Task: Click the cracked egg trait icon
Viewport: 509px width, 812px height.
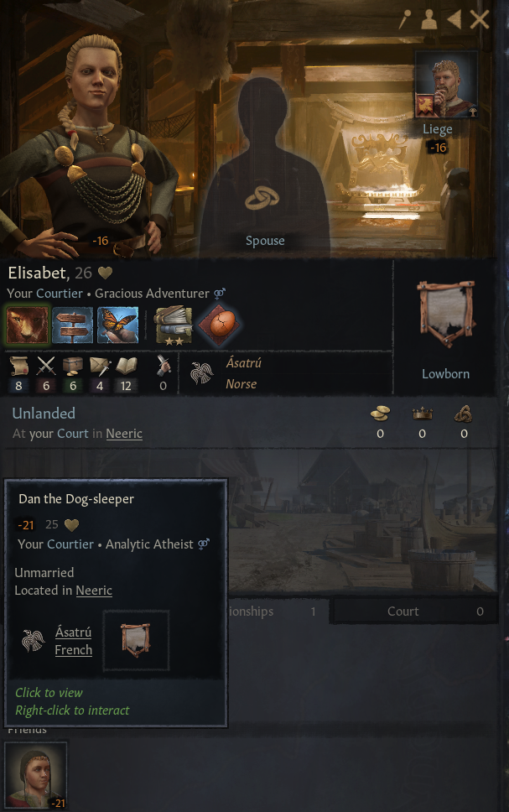Action: [220, 325]
